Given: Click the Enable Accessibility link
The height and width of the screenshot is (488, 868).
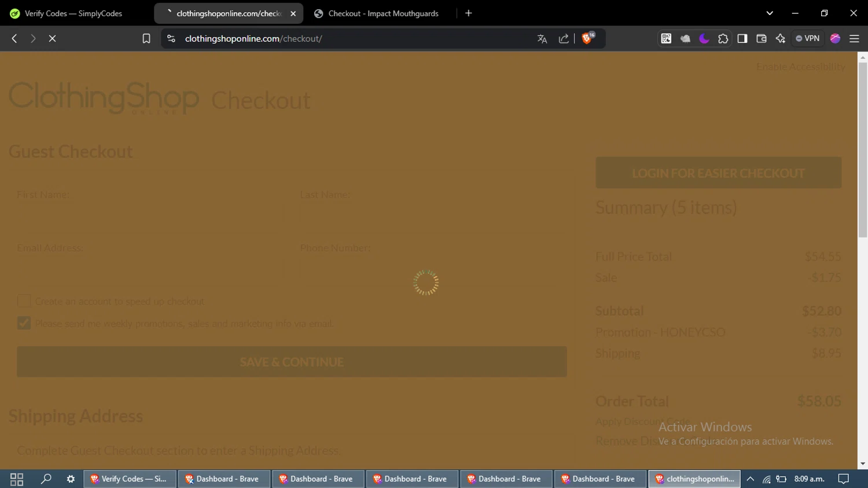Looking at the screenshot, I should 800,67.
